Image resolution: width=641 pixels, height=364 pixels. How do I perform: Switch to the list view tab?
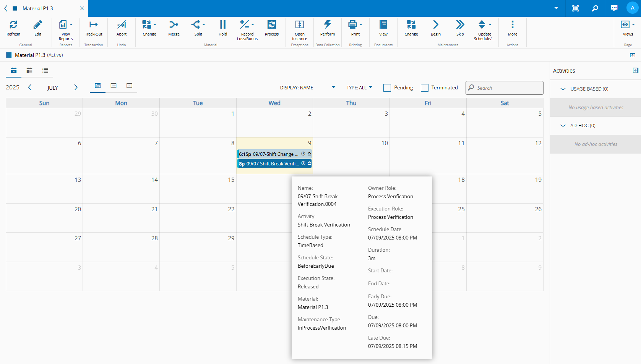click(45, 70)
